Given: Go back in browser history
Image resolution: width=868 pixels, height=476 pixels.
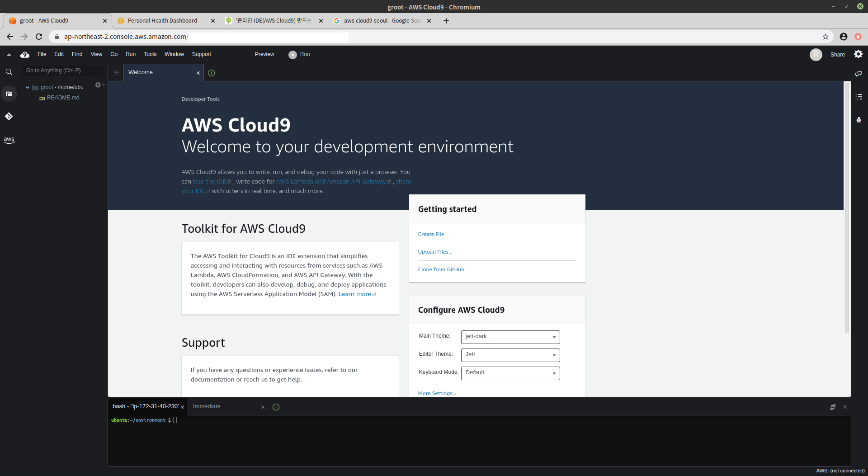Looking at the screenshot, I should [10, 37].
